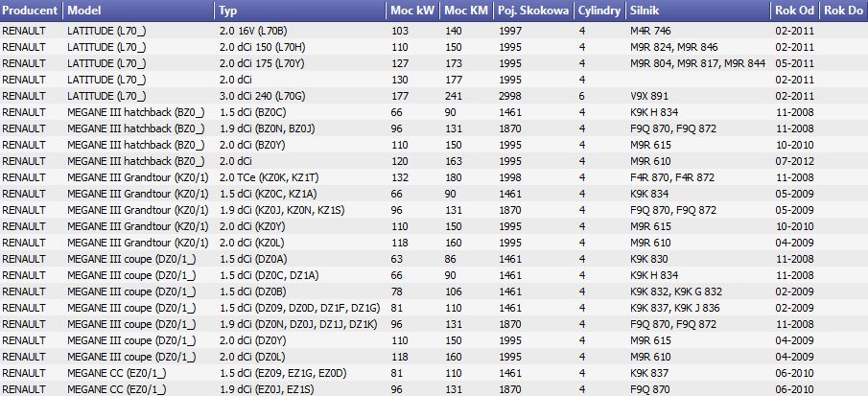Click the Moc kW value 78
Image resolution: width=868 pixels, height=396 pixels.
tap(396, 291)
